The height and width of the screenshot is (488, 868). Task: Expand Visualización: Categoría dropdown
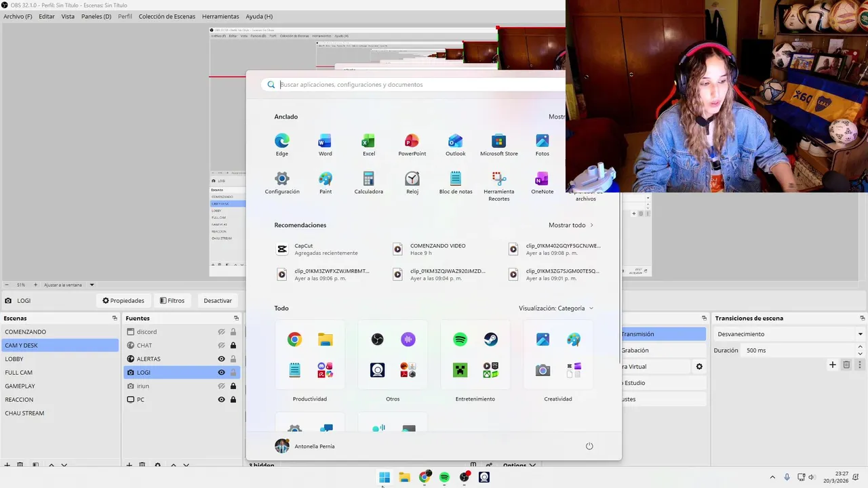pos(556,308)
